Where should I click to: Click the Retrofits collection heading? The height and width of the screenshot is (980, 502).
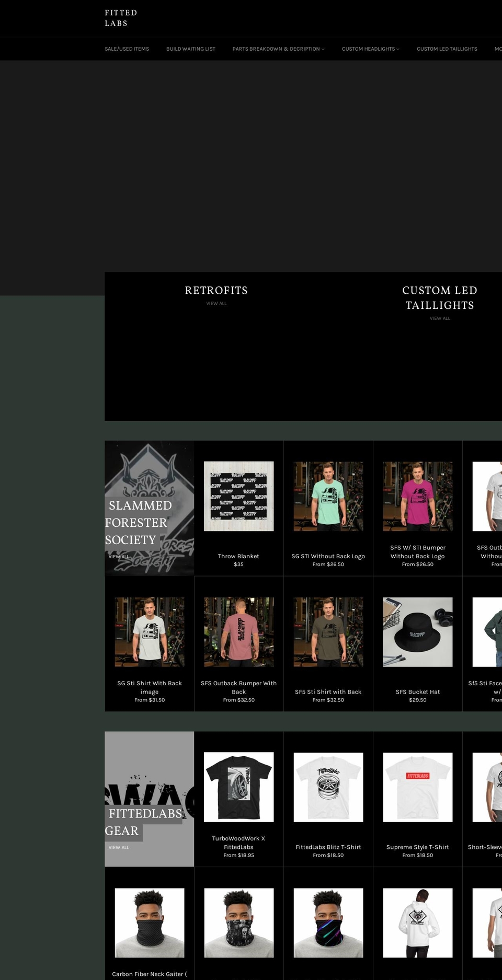[216, 291]
